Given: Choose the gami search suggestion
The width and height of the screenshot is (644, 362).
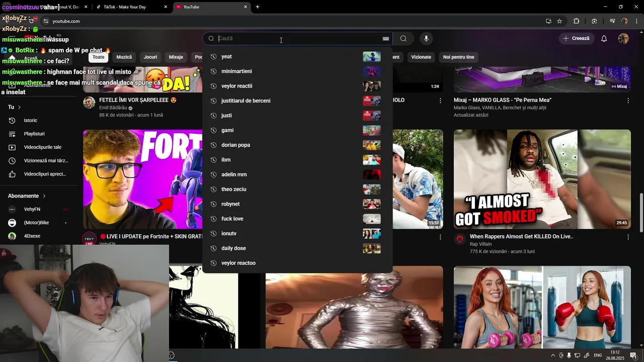Looking at the screenshot, I should tap(297, 130).
